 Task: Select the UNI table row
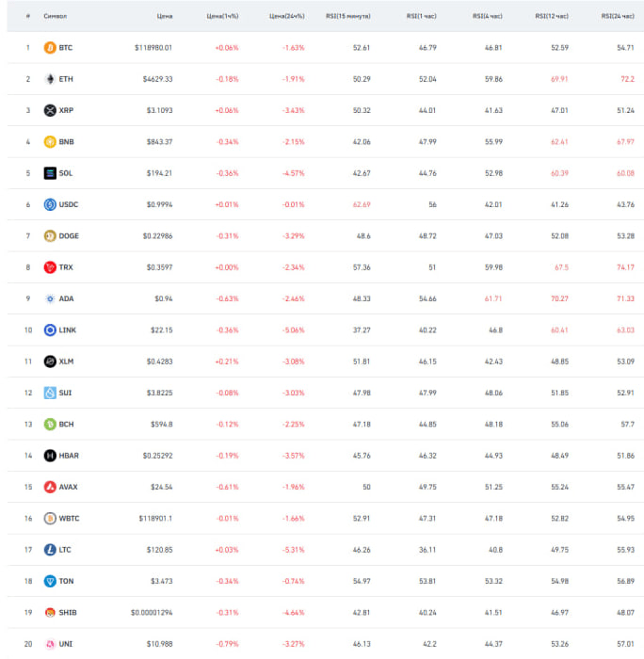click(x=326, y=644)
